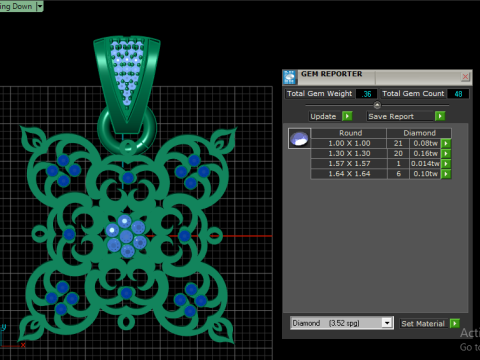
Task: Click the green arrow for 1.30 X 1.30 row
Action: tap(446, 153)
